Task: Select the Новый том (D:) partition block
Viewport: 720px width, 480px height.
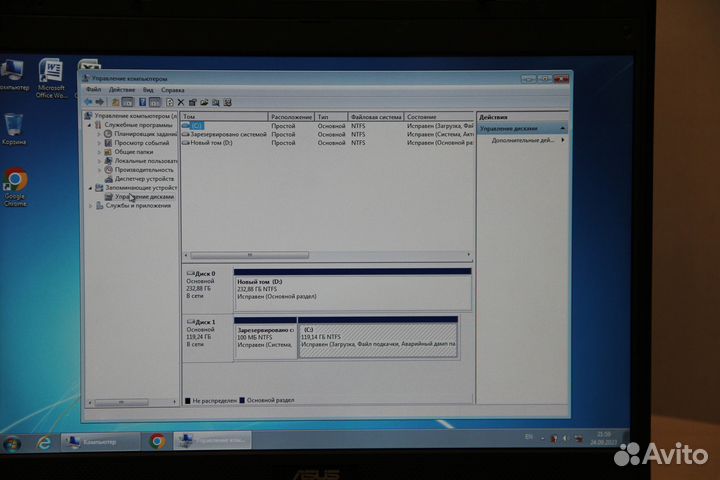Action: pyautogui.click(x=351, y=290)
